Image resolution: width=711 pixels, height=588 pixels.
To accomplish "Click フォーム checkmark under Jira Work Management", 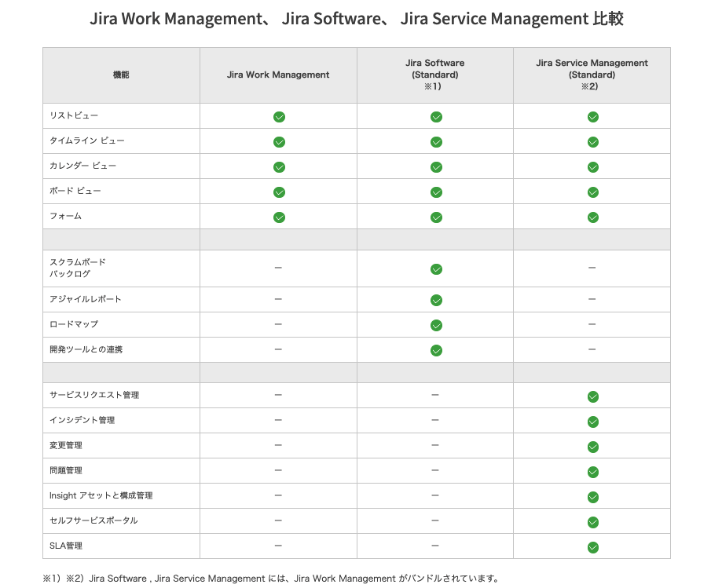I will 279,217.
